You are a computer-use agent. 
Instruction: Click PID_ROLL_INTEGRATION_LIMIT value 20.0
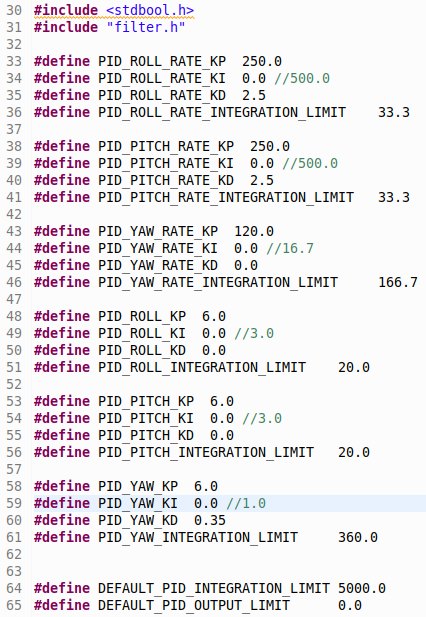pos(354,367)
